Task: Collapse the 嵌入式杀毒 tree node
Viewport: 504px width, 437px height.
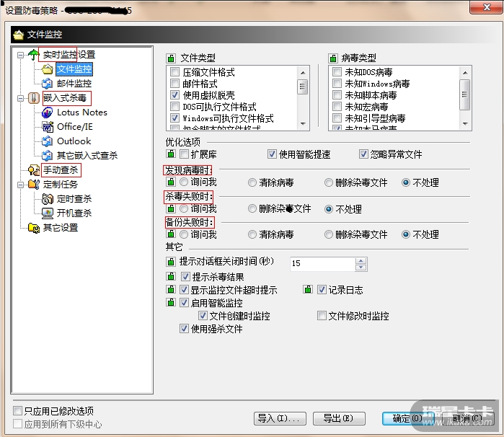Action: (x=21, y=98)
